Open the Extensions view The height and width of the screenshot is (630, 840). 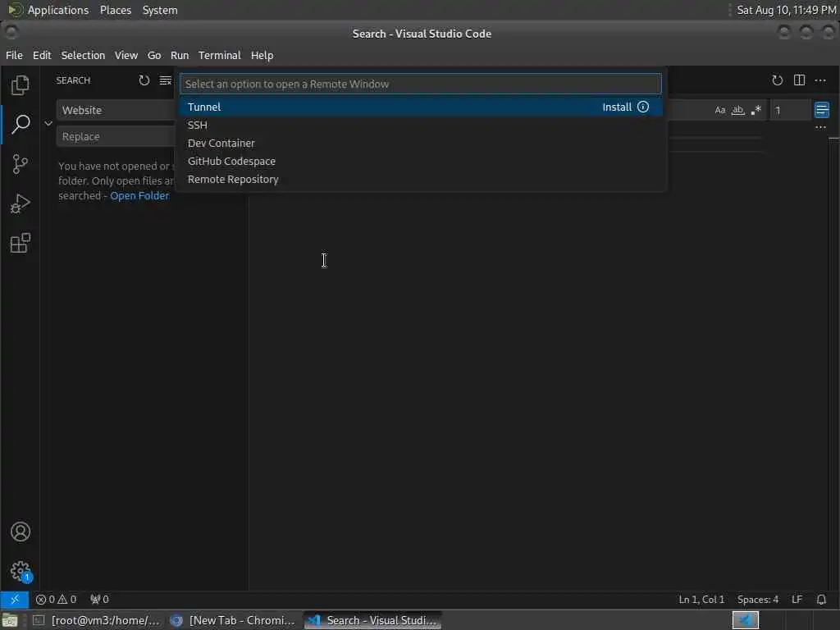[x=21, y=243]
